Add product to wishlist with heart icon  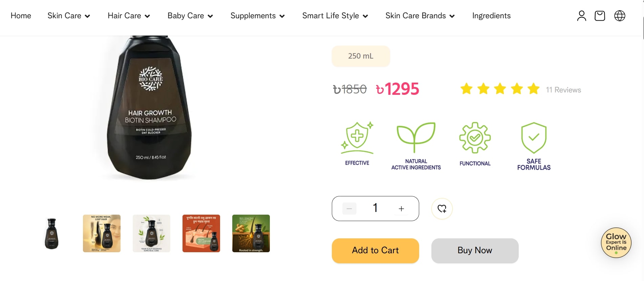[x=442, y=209]
